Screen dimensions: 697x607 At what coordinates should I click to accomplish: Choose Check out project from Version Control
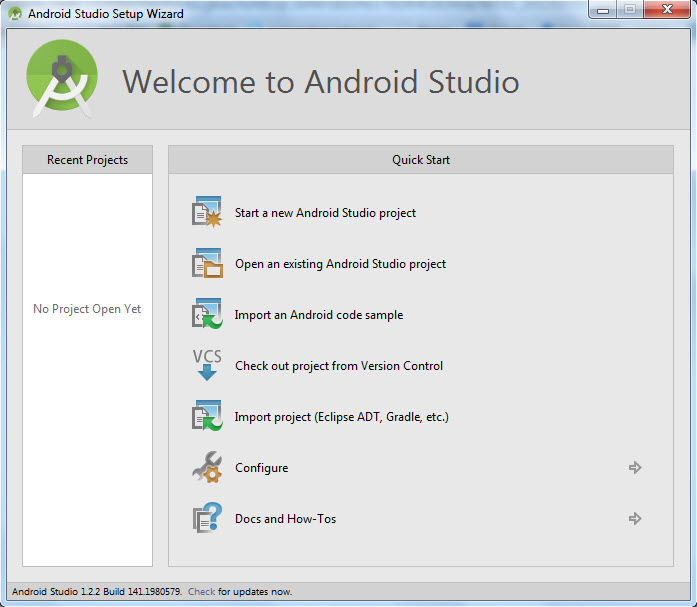pyautogui.click(x=339, y=366)
